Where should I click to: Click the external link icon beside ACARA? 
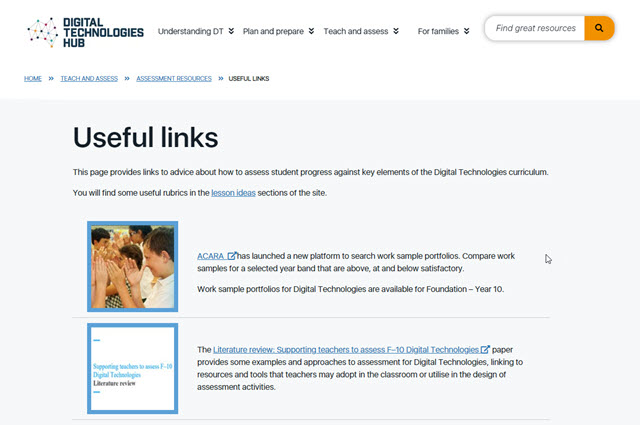[x=232, y=256]
